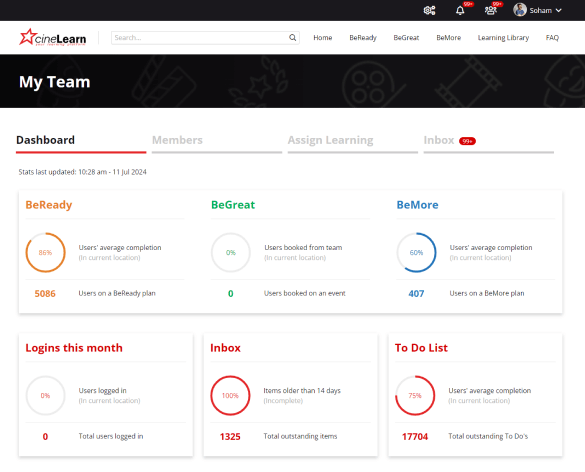Click the 1325 outstanding items count
Image resolution: width=585 pixels, height=472 pixels.
click(230, 437)
